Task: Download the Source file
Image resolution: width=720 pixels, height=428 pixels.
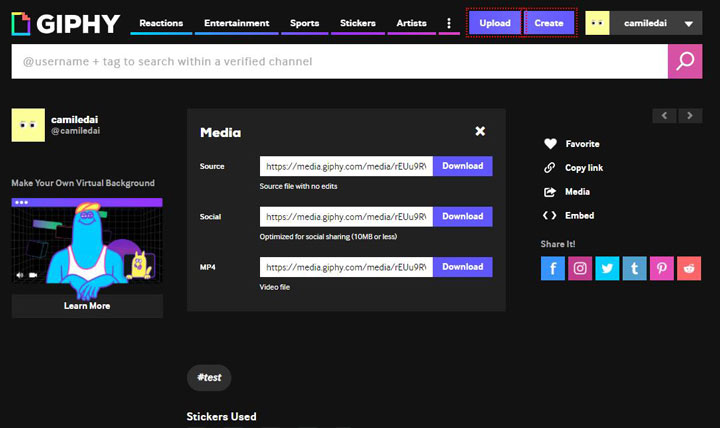Action: coord(462,166)
